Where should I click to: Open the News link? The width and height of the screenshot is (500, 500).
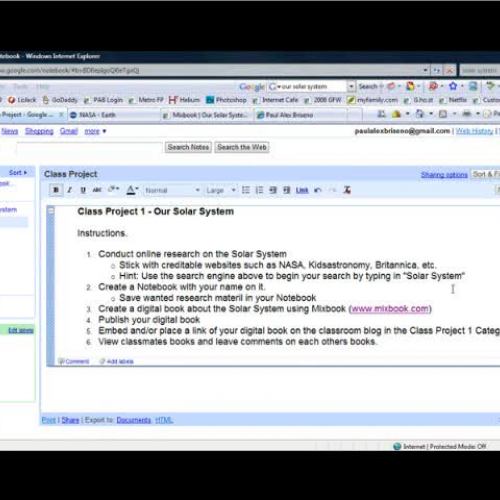10,131
